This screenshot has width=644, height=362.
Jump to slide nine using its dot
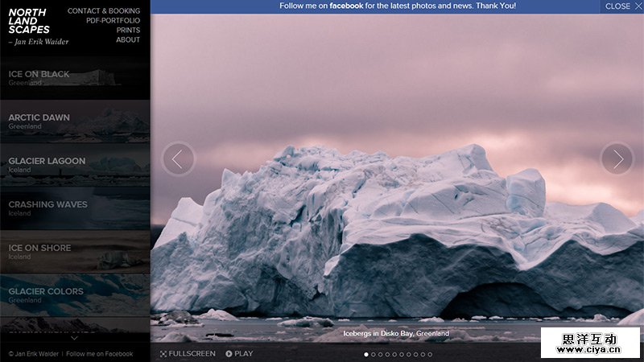(x=423, y=355)
